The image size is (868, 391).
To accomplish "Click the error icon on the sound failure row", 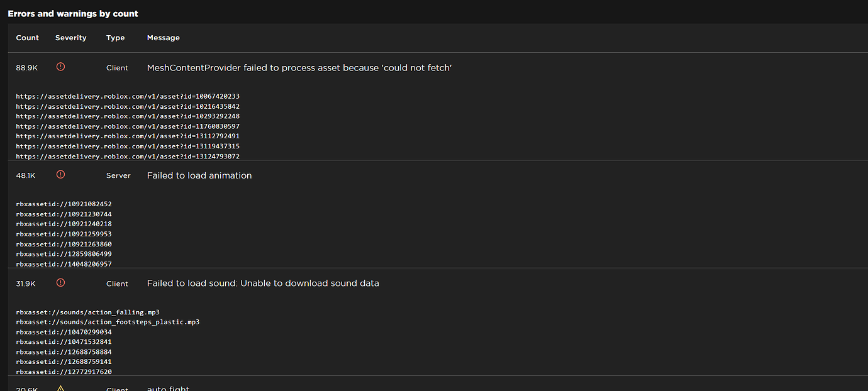I will pyautogui.click(x=60, y=283).
